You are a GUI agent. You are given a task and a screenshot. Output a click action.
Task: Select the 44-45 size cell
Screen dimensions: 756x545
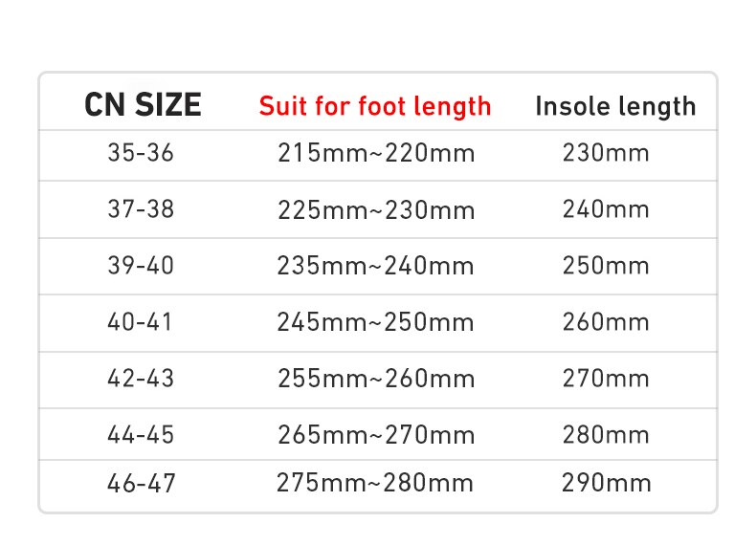coord(141,435)
